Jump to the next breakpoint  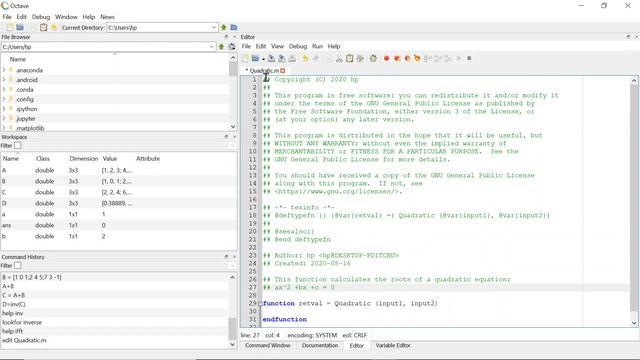(x=397, y=58)
